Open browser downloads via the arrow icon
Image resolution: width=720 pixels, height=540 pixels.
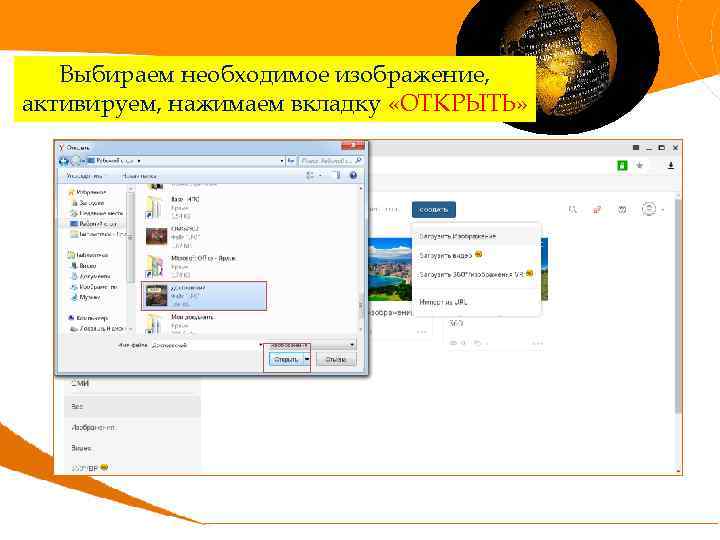(671, 165)
